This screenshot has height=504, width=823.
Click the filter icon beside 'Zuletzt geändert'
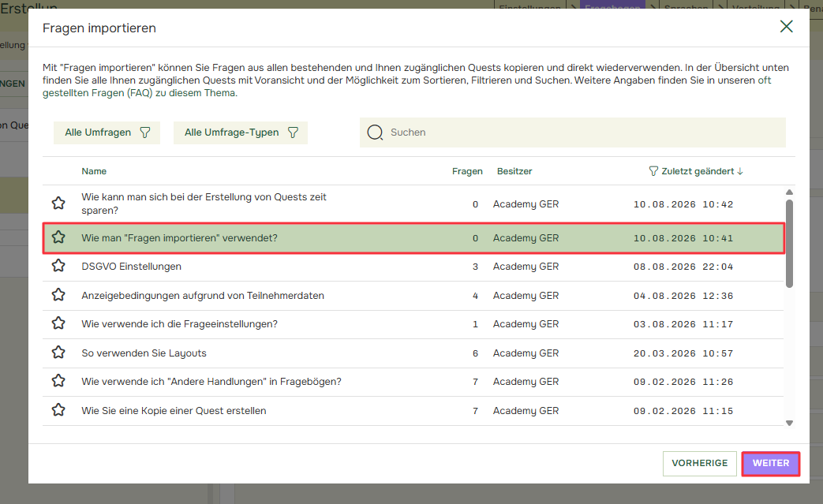(653, 171)
